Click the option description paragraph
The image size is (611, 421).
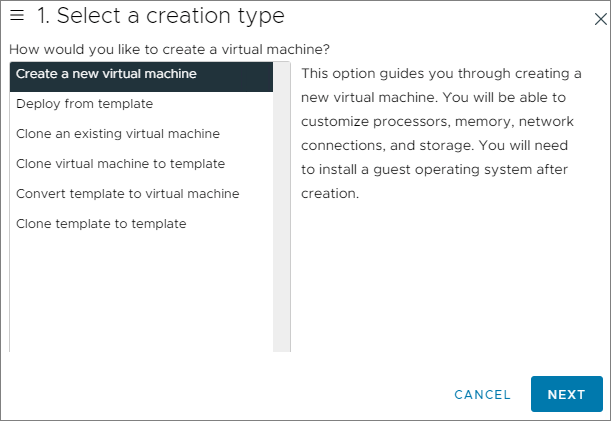(440, 134)
